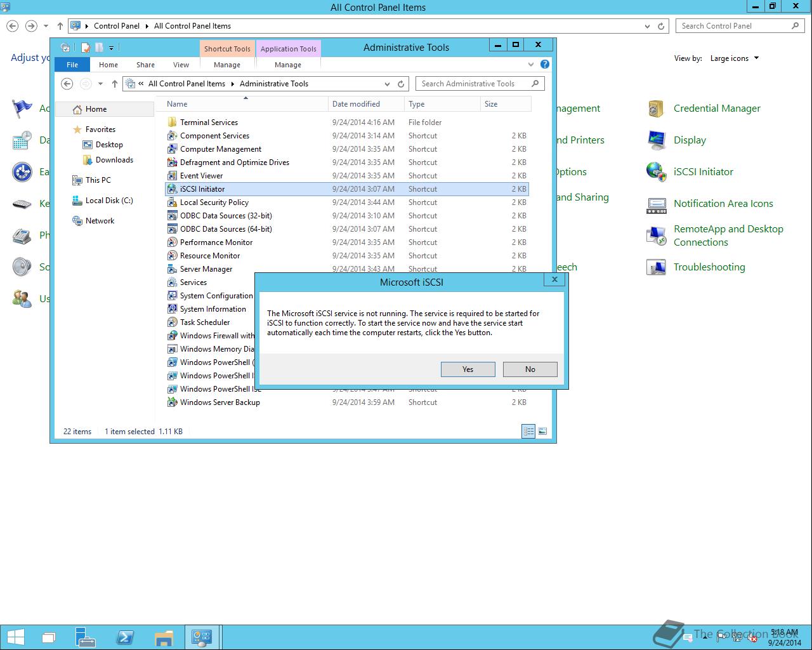Image resolution: width=812 pixels, height=650 pixels.
Task: Open Administrative Tools help button
Action: (x=545, y=64)
